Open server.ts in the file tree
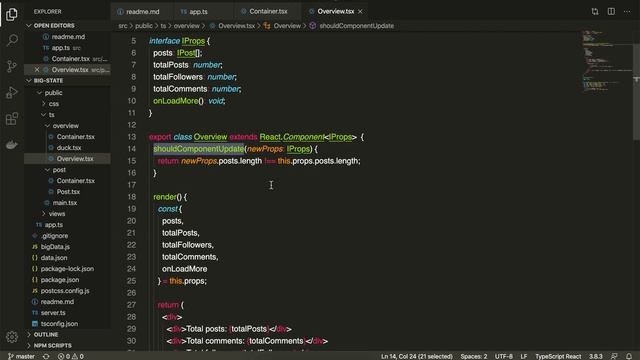The height and width of the screenshot is (360, 640). point(53,313)
